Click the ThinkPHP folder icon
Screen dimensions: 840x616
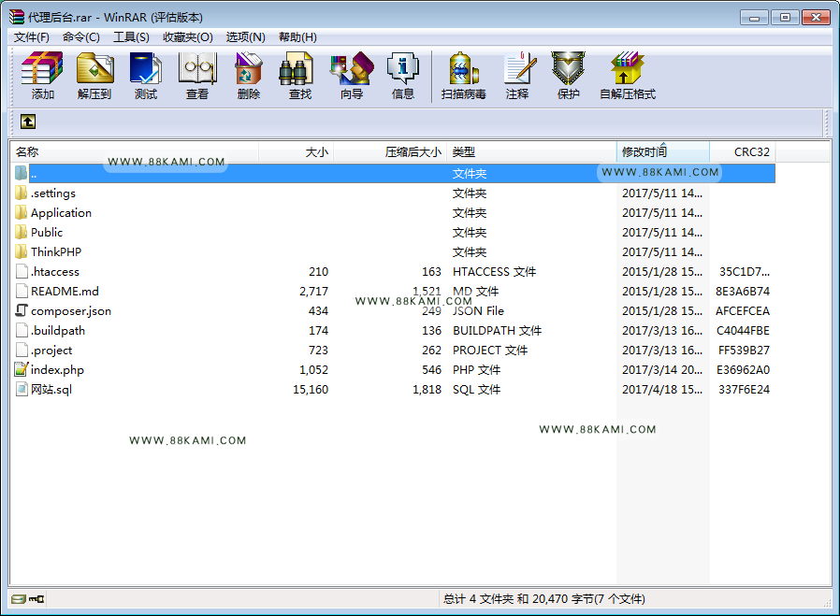[21, 251]
